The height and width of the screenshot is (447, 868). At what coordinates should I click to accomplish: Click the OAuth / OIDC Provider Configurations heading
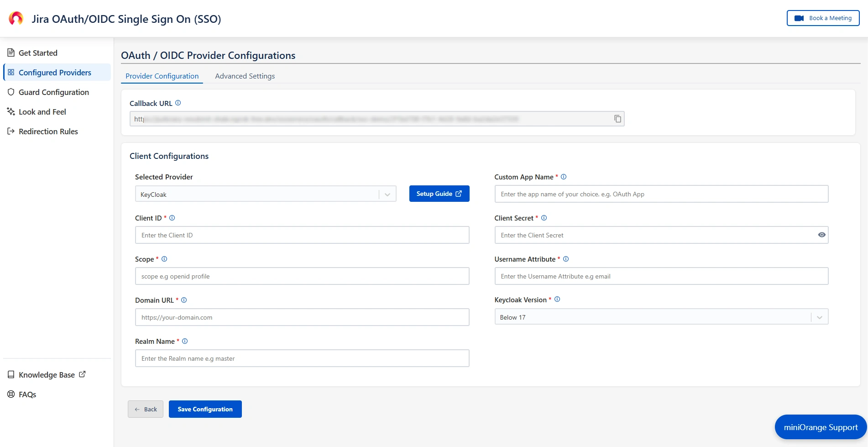coord(208,55)
